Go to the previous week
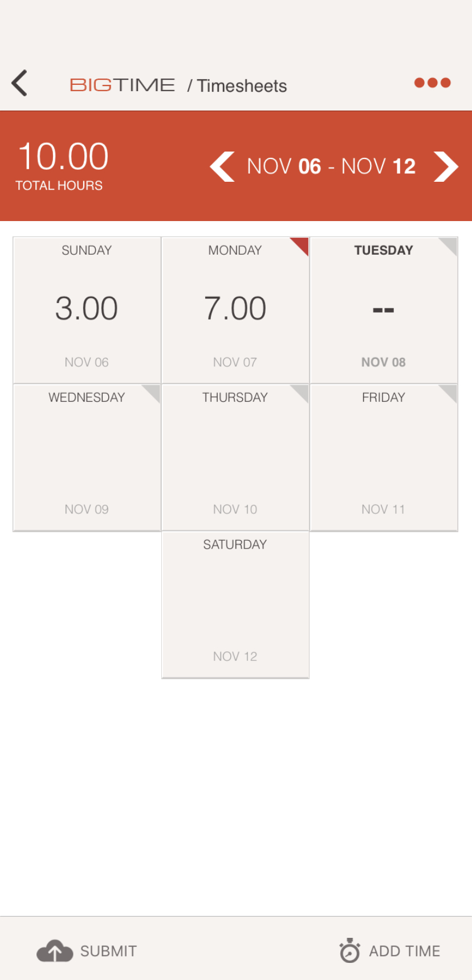Image resolution: width=472 pixels, height=980 pixels. pyautogui.click(x=222, y=166)
